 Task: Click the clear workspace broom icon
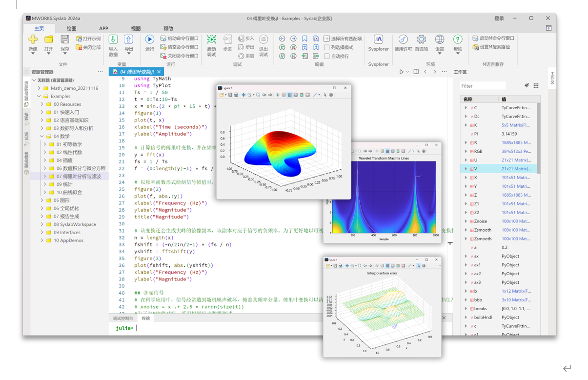click(x=527, y=85)
